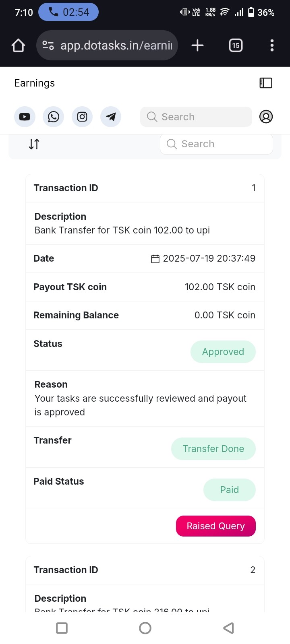Tap the Telegram icon
Screen dimensions: 290x644
(111, 117)
